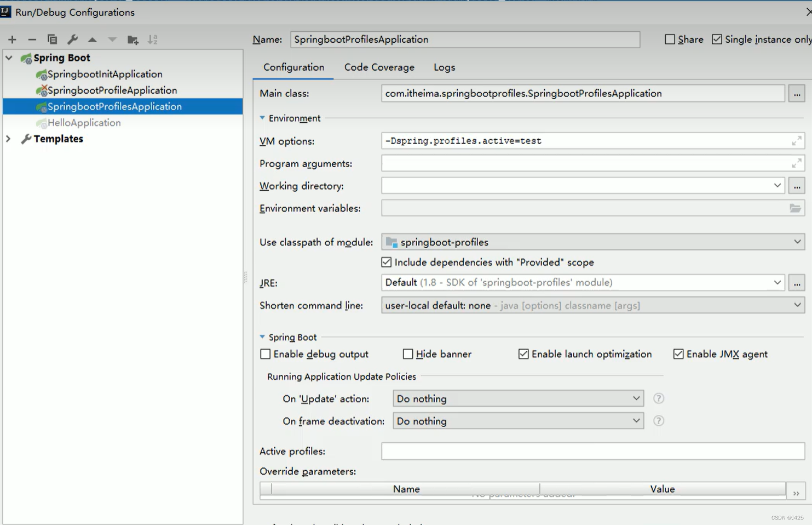Uncheck Enable JMX agent
Viewport: 812px width, 525px height.
(678, 354)
